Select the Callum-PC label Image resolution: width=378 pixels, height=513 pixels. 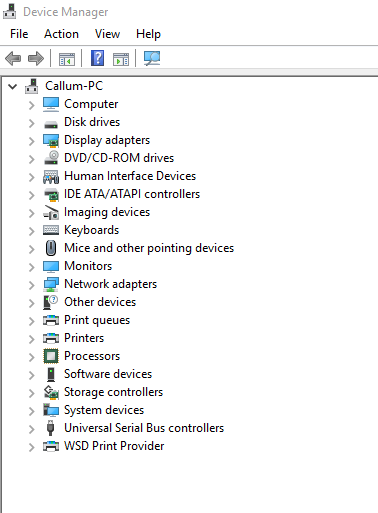tap(74, 86)
